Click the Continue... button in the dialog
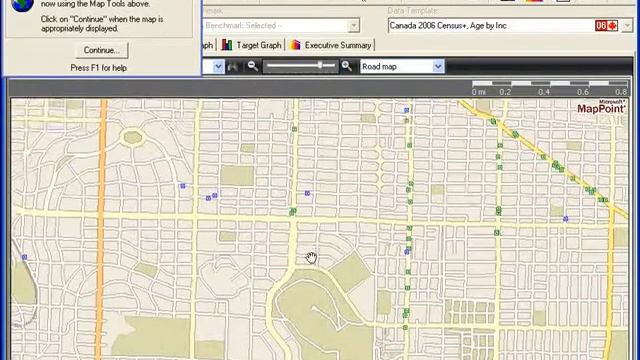640x360 pixels. pos(102,50)
